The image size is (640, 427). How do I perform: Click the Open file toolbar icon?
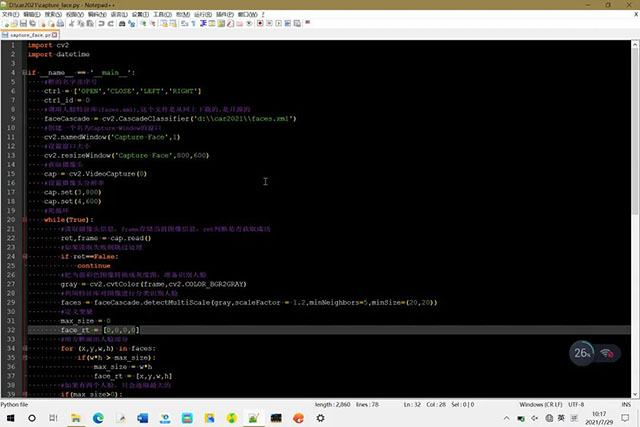click(14, 24)
